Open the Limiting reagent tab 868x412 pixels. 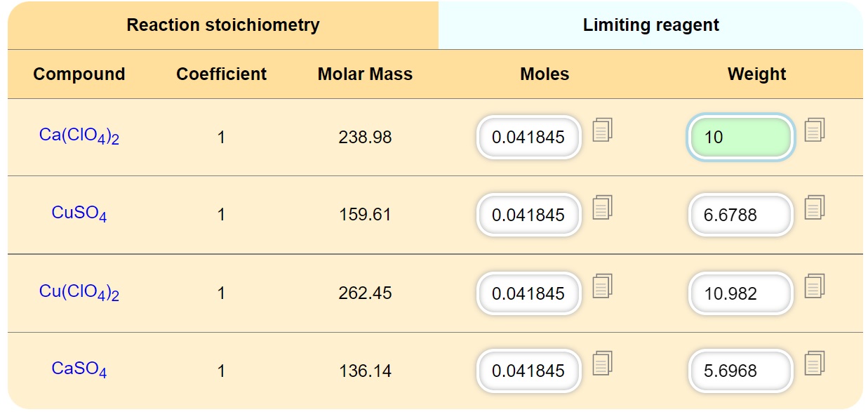[x=650, y=25]
